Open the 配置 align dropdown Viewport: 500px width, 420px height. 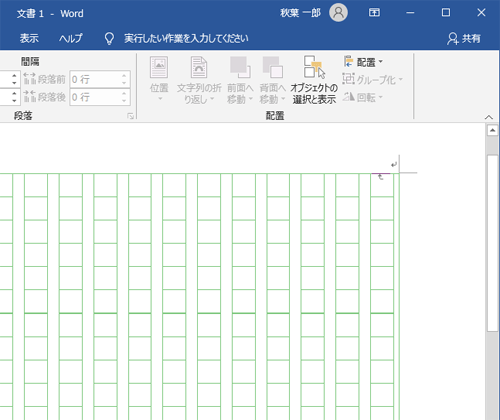click(x=363, y=62)
